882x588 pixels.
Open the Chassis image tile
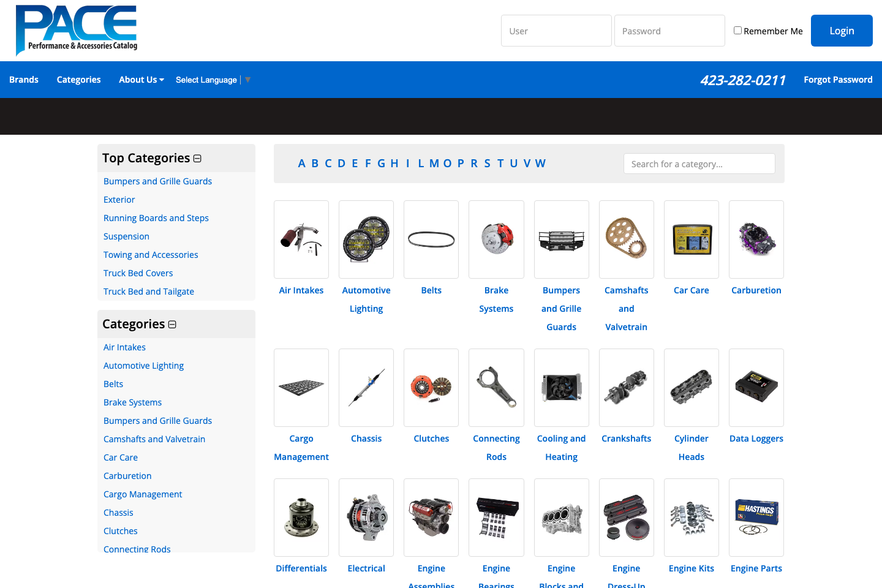pyautogui.click(x=366, y=388)
